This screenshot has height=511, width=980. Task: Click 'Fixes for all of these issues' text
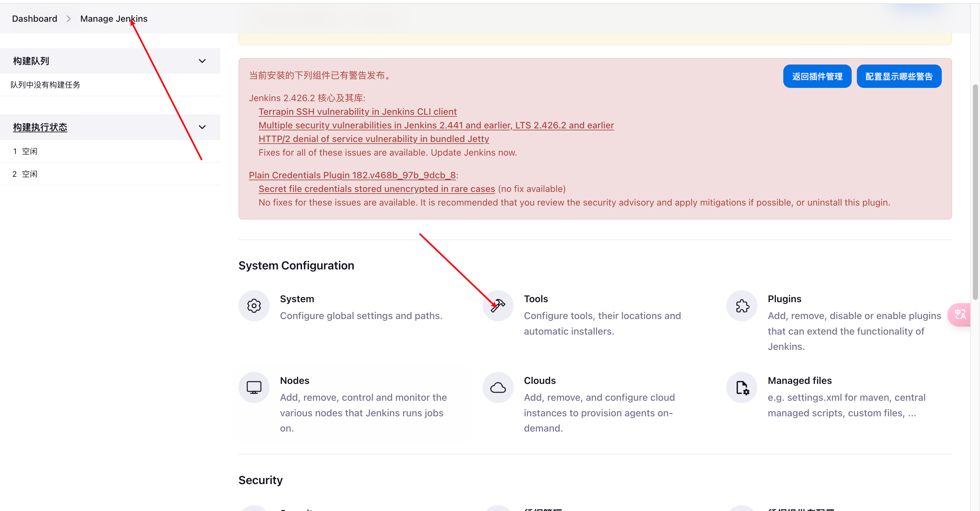(x=387, y=153)
